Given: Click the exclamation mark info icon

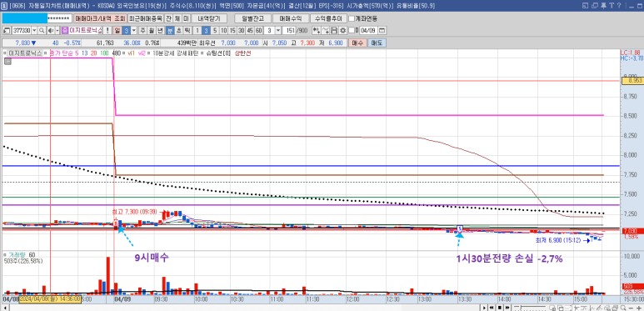Looking at the screenshot, I should [x=107, y=30].
